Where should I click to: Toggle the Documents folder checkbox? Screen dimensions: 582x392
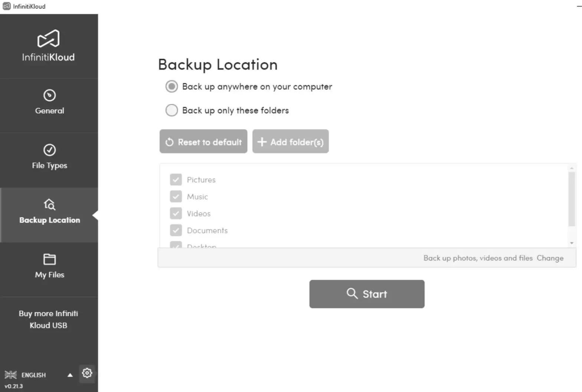pyautogui.click(x=176, y=231)
